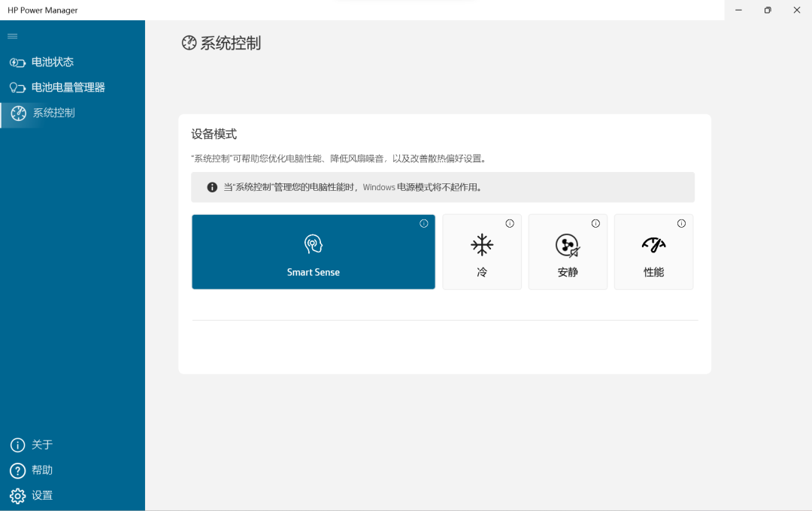
Task: Click the “系统控制”可帮助您优化 description text
Action: coord(338,159)
